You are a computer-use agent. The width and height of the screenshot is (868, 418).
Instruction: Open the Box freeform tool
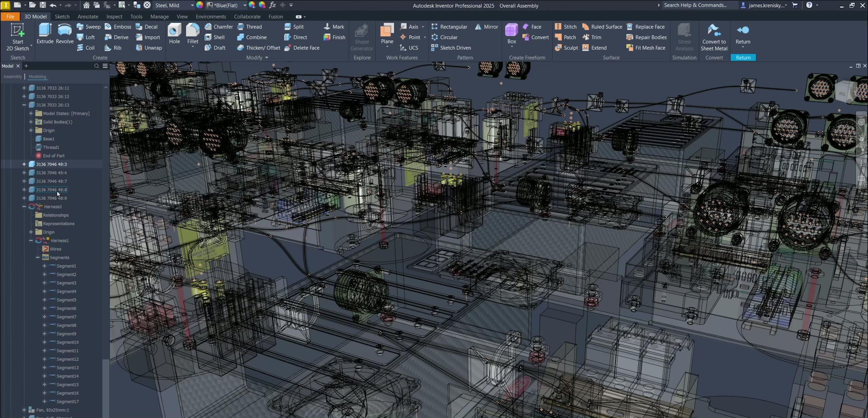511,33
